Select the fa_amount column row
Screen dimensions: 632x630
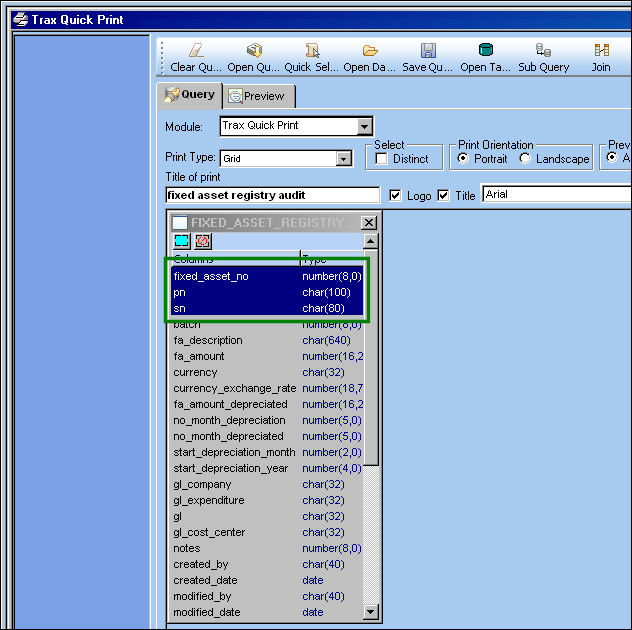[268, 356]
